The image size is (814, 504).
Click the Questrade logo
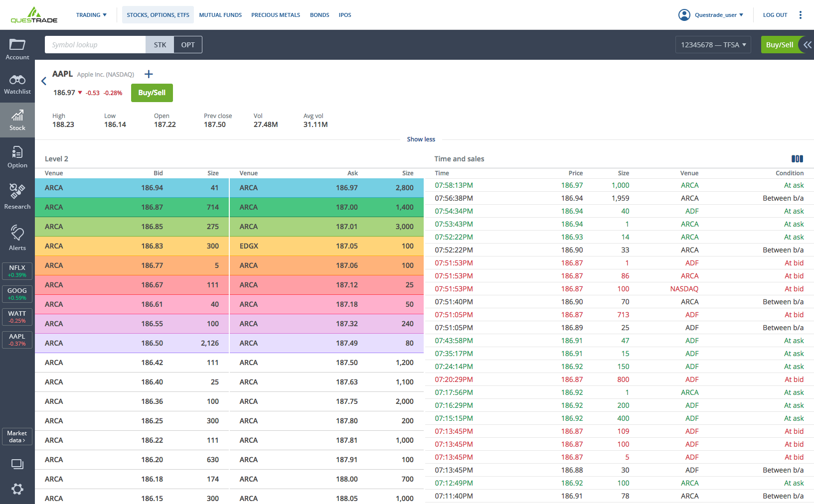click(x=34, y=15)
